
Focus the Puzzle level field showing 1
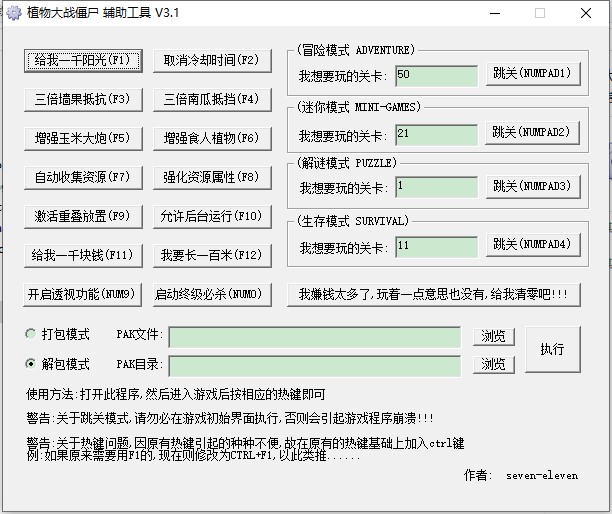coord(436,187)
